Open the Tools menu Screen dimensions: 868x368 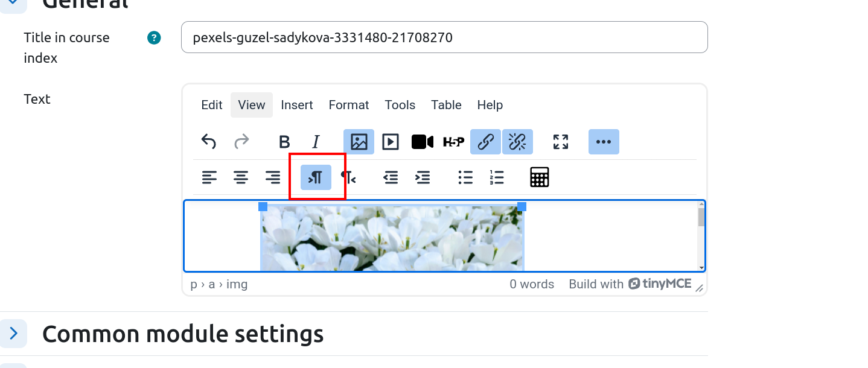tap(400, 105)
